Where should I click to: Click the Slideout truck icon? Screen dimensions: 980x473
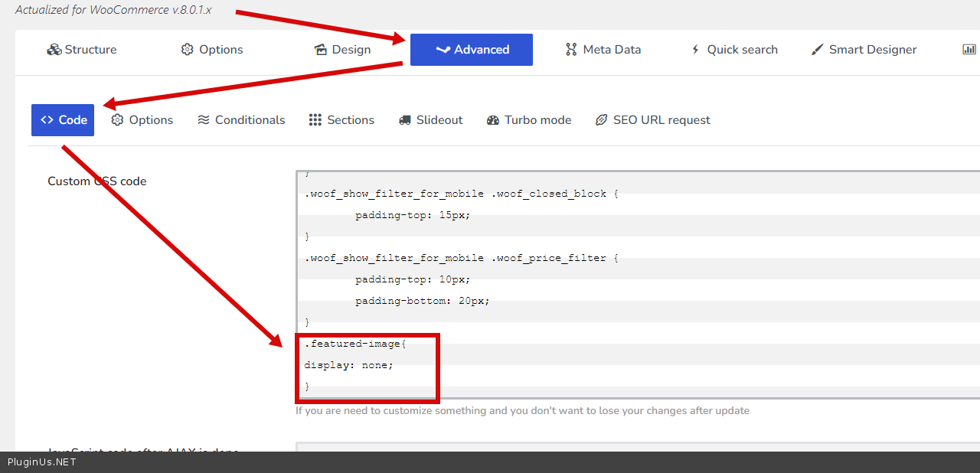405,120
